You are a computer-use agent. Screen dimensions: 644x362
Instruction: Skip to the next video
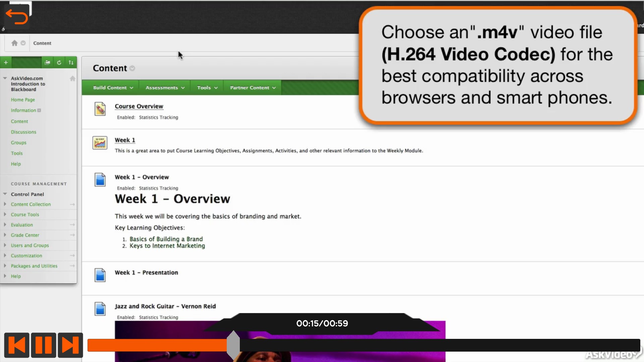[70, 345]
